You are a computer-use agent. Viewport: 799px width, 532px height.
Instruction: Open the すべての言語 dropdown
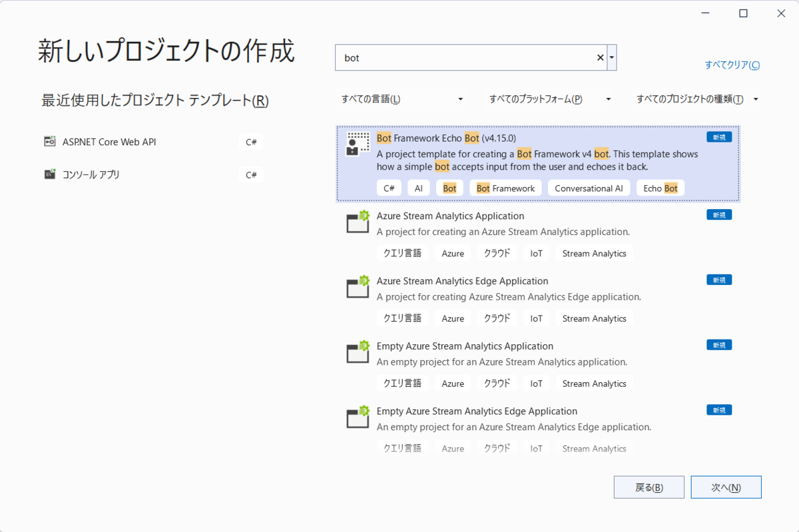click(400, 98)
